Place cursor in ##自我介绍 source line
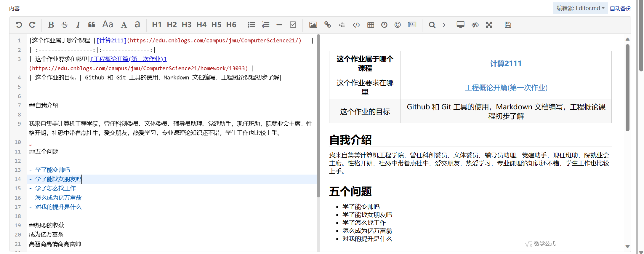Viewport: 644px width, 254px height. [44, 105]
